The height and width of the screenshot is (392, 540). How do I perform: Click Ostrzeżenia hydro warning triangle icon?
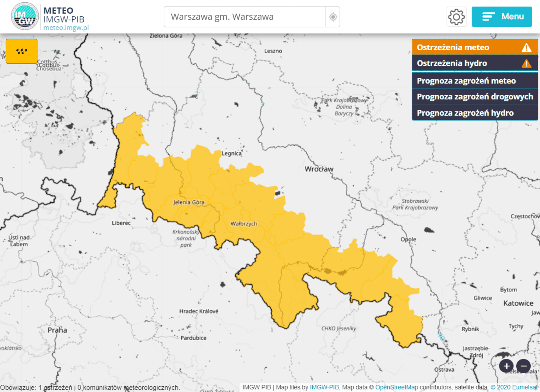pyautogui.click(x=526, y=63)
